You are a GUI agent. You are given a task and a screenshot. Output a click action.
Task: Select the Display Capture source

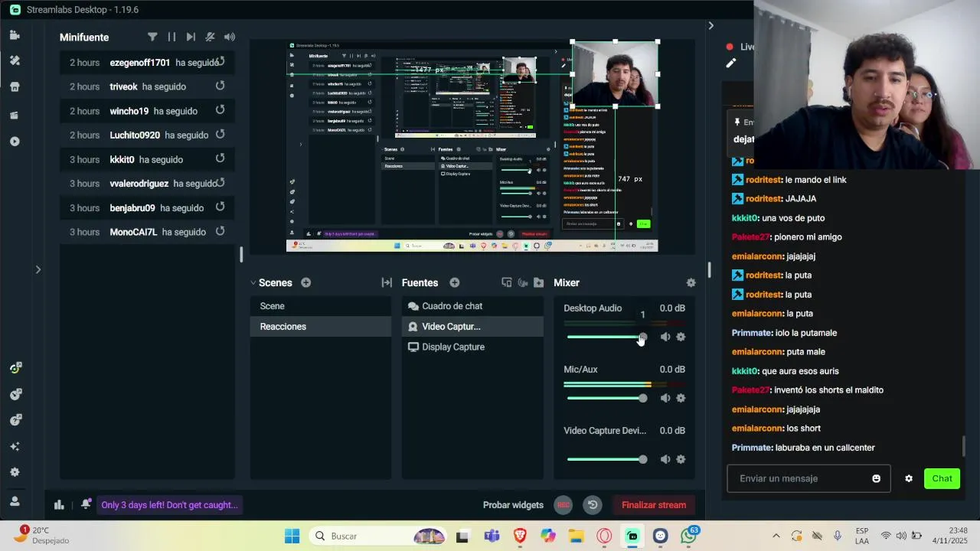[x=472, y=347]
